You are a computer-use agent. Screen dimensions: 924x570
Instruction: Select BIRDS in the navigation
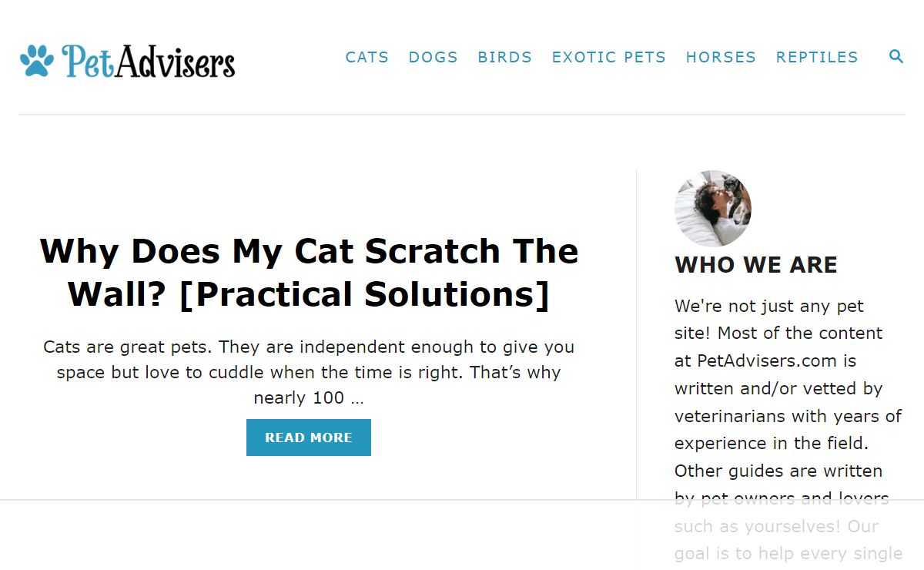tap(504, 57)
